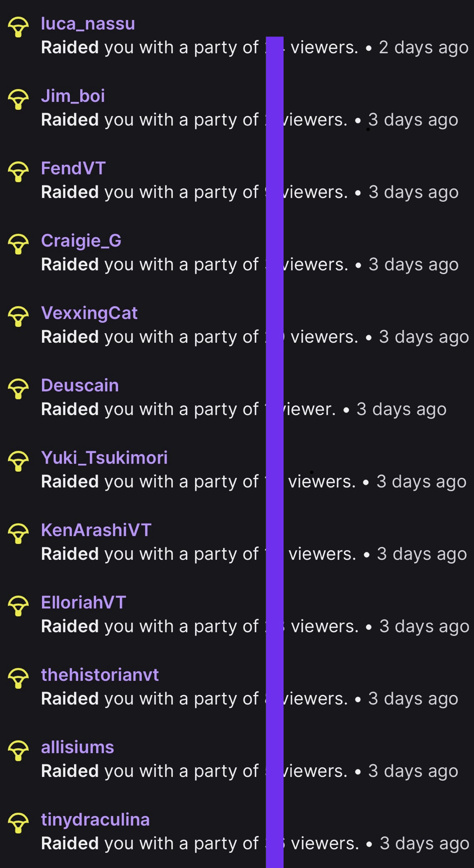
Task: Click the raid icon beside Jim_boi
Action: (18, 99)
